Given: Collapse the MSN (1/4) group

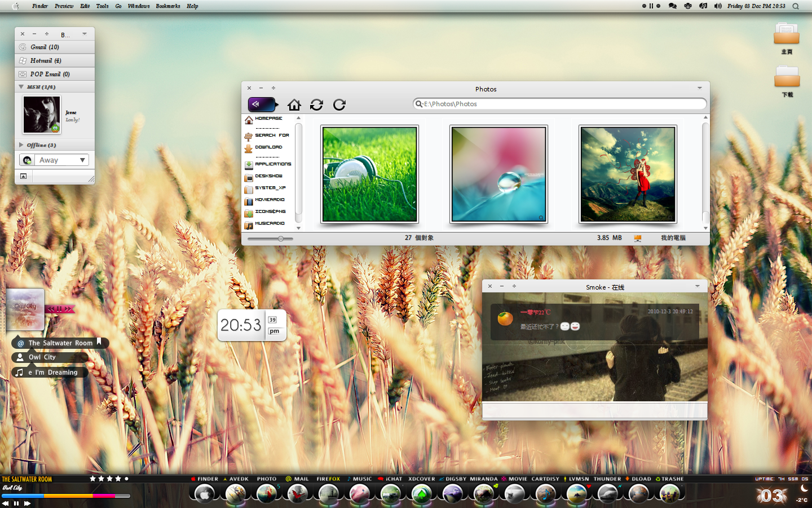Looking at the screenshot, I should pyautogui.click(x=21, y=87).
